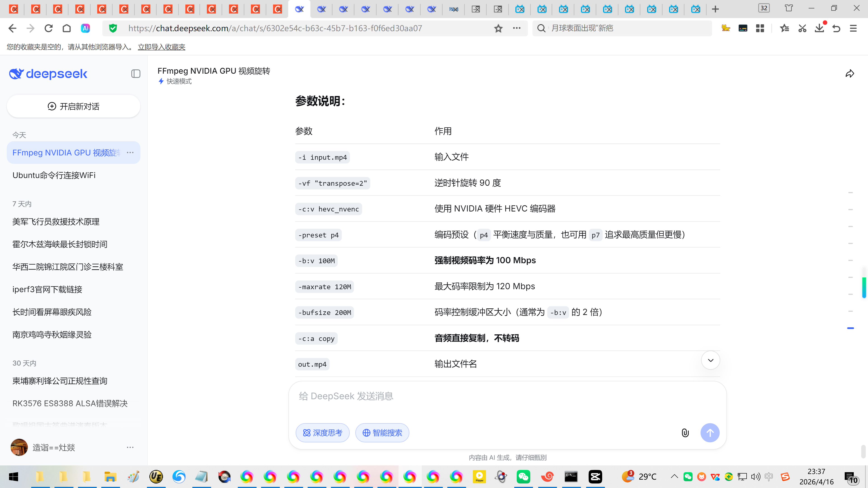The width and height of the screenshot is (868, 488).
Task: Bookmark page with the star icon
Action: click(498, 28)
